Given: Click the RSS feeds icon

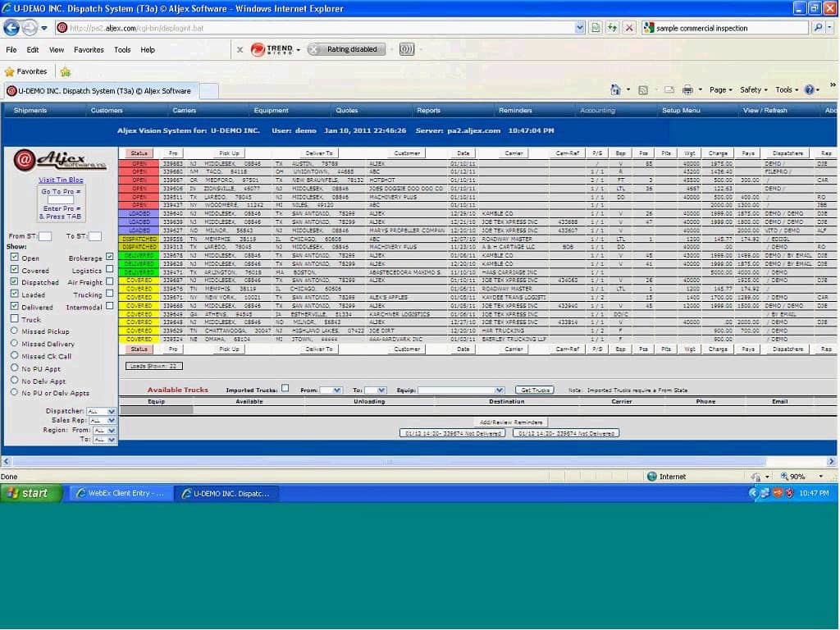Looking at the screenshot, I should click(643, 90).
